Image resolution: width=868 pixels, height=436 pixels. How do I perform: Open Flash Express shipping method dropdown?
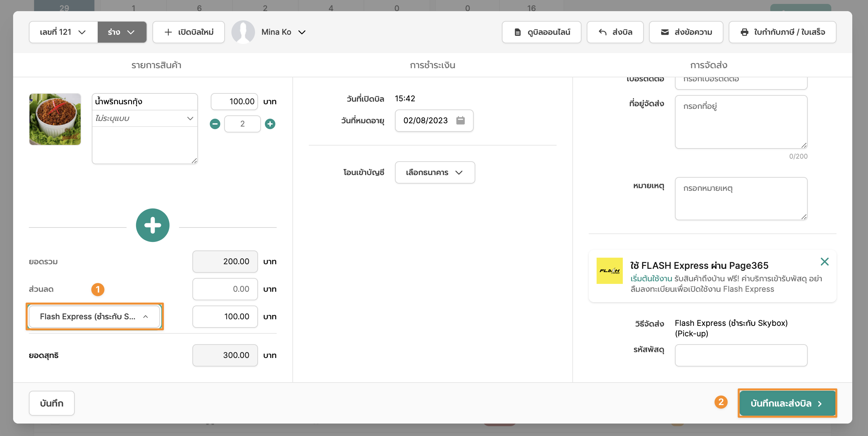tap(94, 316)
